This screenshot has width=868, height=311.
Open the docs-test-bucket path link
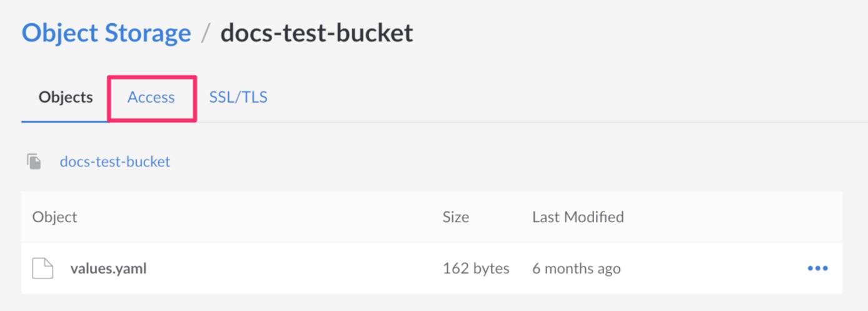coord(115,161)
